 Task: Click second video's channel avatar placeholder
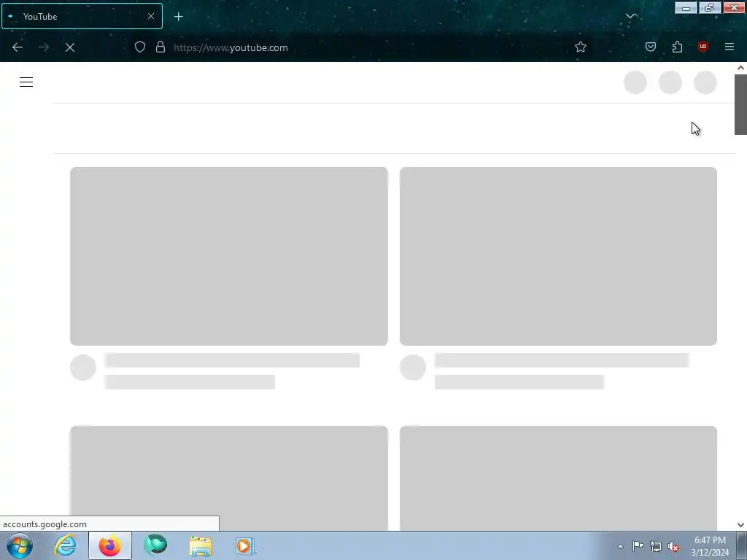tap(413, 367)
